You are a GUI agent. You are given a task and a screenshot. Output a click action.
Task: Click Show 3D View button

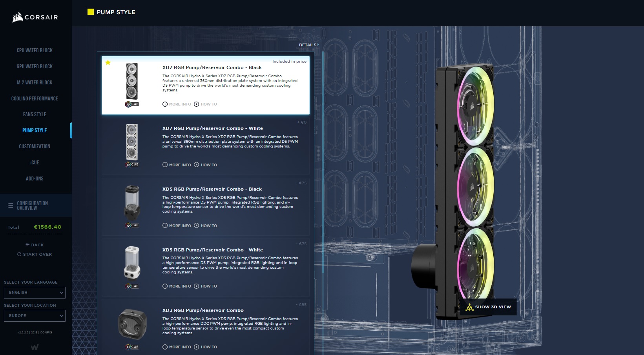(489, 307)
